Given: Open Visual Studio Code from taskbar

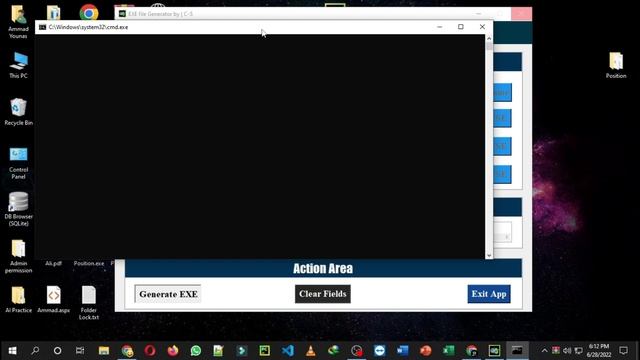Looking at the screenshot, I should [288, 351].
